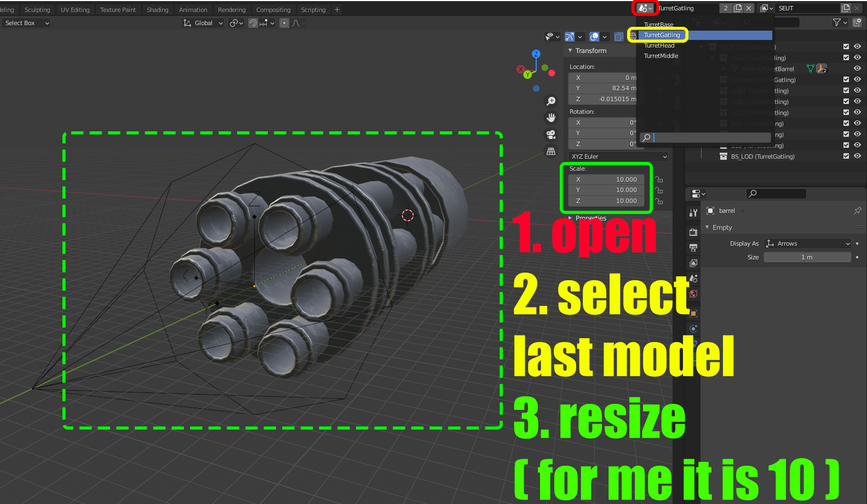Open the Physics properties tab icon
The width and height of the screenshot is (867, 504).
click(x=693, y=329)
